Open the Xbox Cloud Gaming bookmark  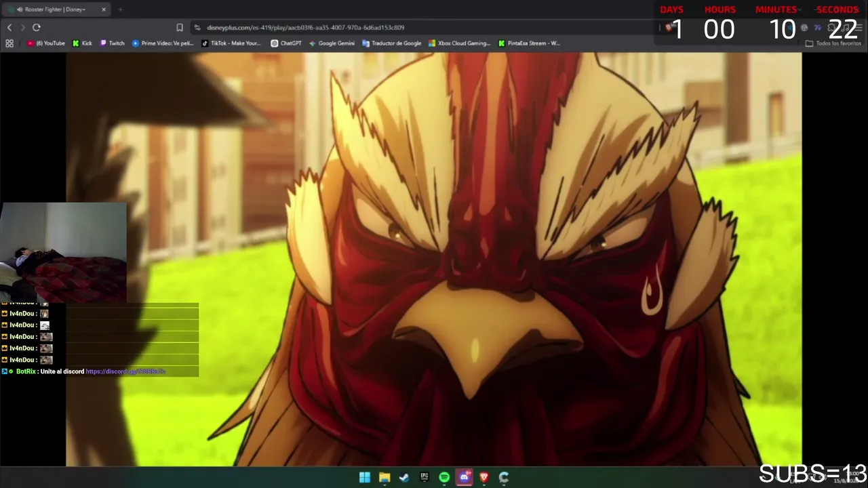pos(459,43)
